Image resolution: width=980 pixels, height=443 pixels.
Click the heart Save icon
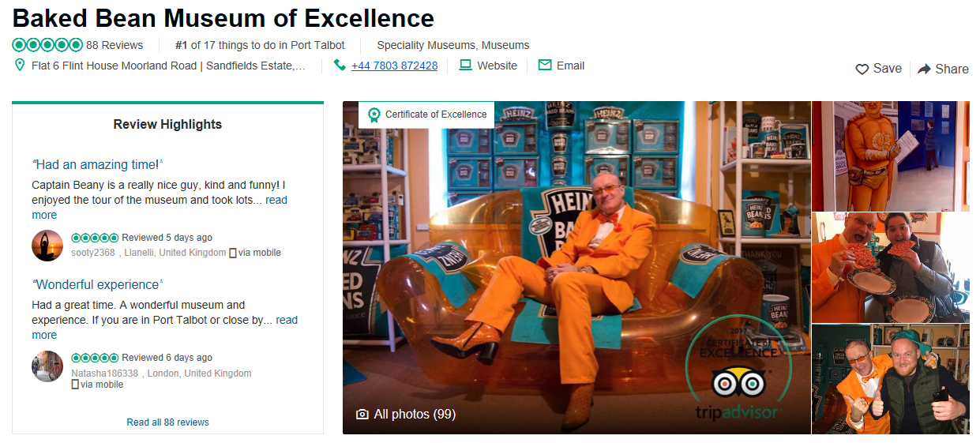point(862,69)
